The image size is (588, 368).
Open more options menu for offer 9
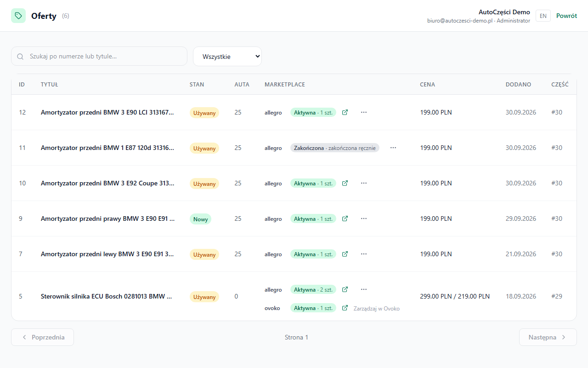point(364,218)
